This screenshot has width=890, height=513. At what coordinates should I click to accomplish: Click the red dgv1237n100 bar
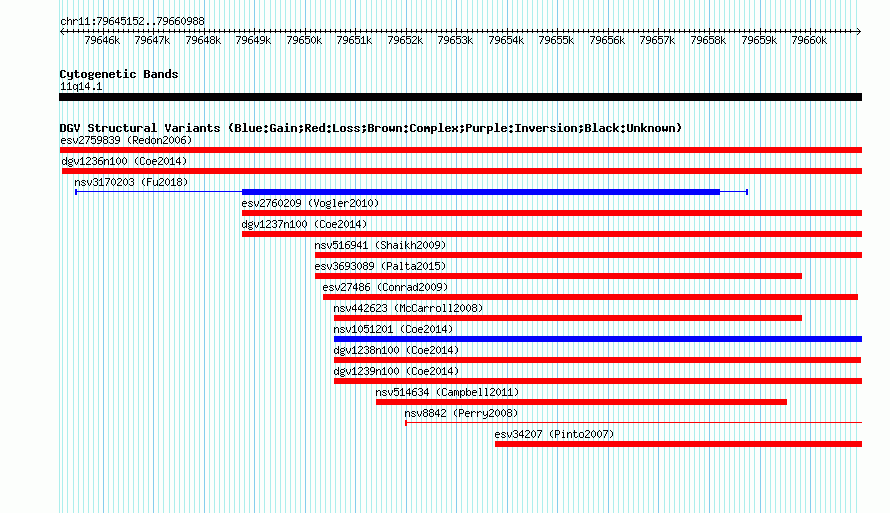pyautogui.click(x=552, y=234)
